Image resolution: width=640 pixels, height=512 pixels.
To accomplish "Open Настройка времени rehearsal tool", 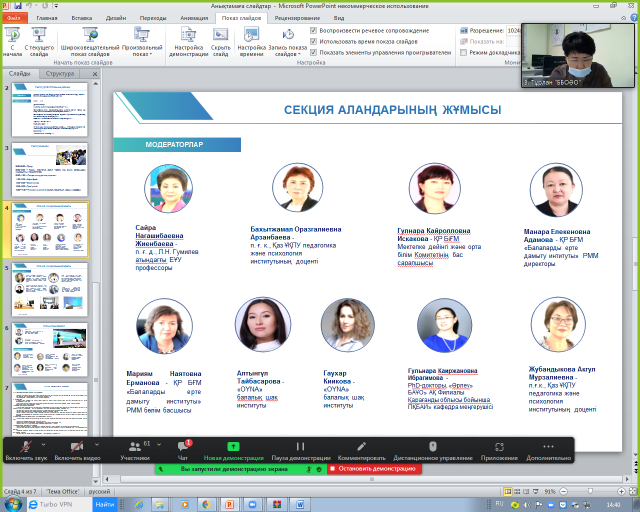I will [x=251, y=41].
